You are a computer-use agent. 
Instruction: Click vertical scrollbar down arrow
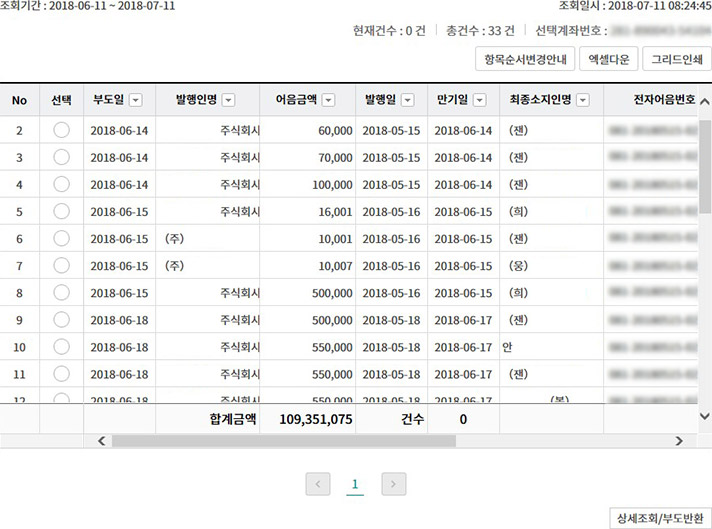[704, 416]
